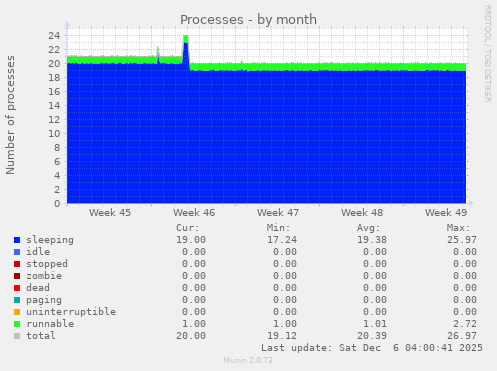
Task: Click the chart title 'Processes - by month'
Action: tap(248, 20)
